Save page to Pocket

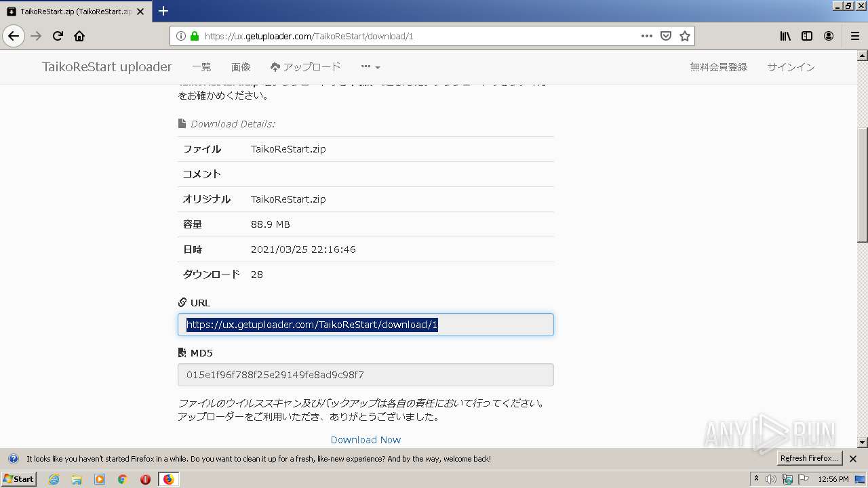[x=666, y=36]
